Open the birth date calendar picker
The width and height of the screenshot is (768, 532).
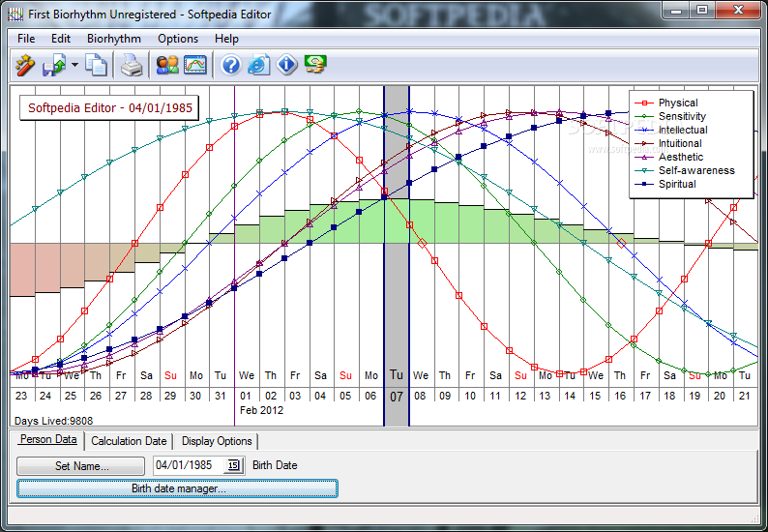pyautogui.click(x=234, y=465)
